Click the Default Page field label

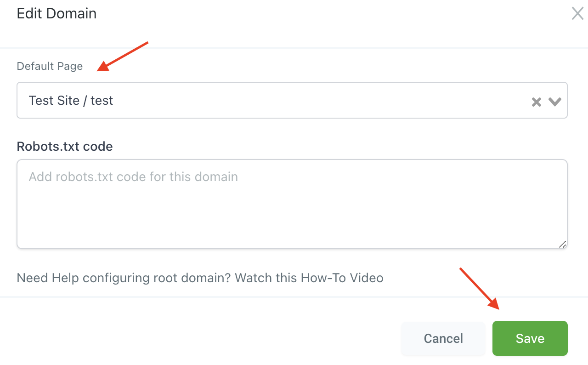pos(50,66)
